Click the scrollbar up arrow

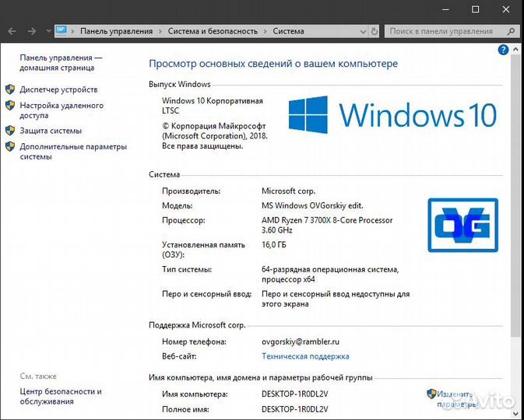[x=515, y=50]
